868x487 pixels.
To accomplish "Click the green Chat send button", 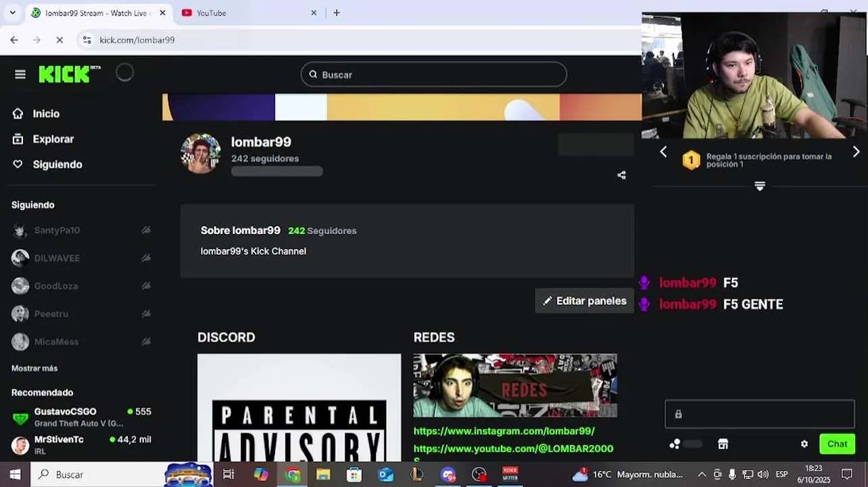I will click(837, 444).
